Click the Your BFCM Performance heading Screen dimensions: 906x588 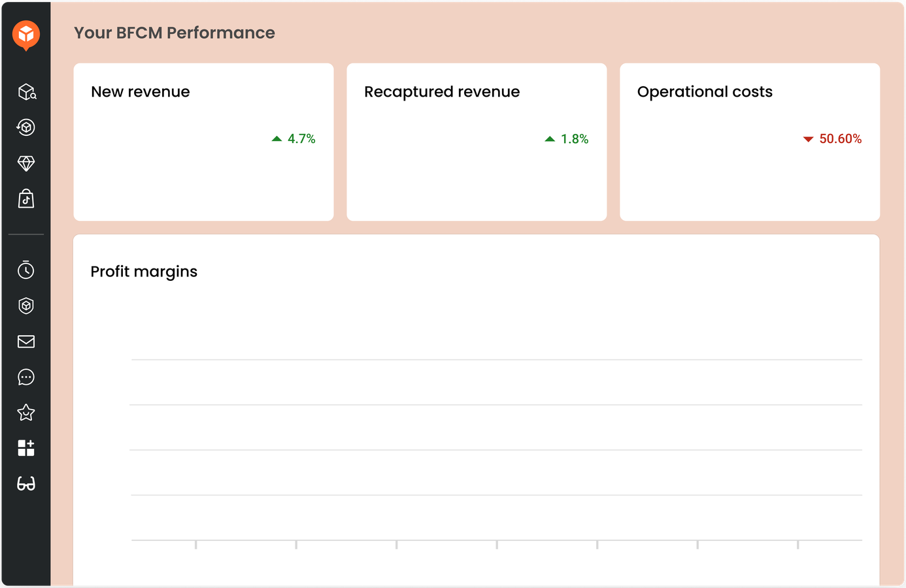[175, 33]
